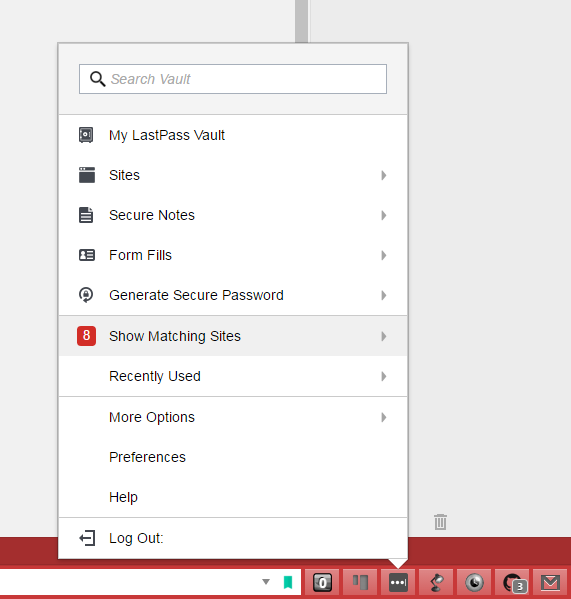
Task: Expand the Secure Notes arrow
Action: point(384,215)
